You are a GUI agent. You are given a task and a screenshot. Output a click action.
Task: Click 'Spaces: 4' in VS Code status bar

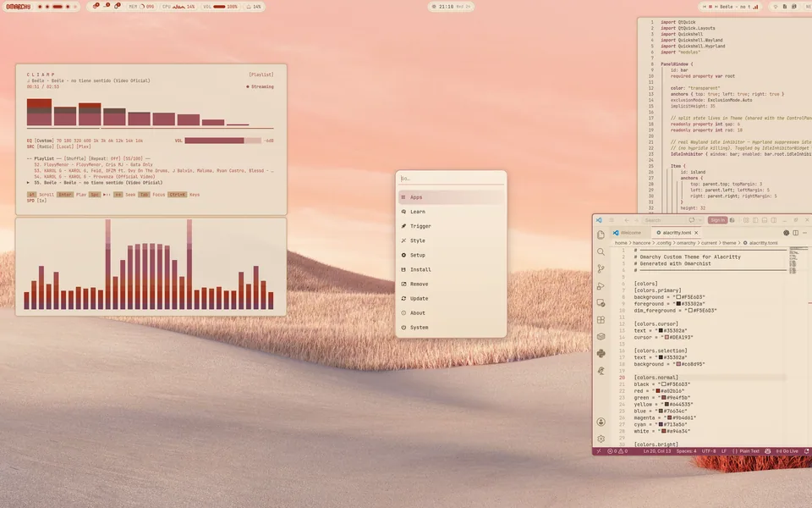point(686,451)
